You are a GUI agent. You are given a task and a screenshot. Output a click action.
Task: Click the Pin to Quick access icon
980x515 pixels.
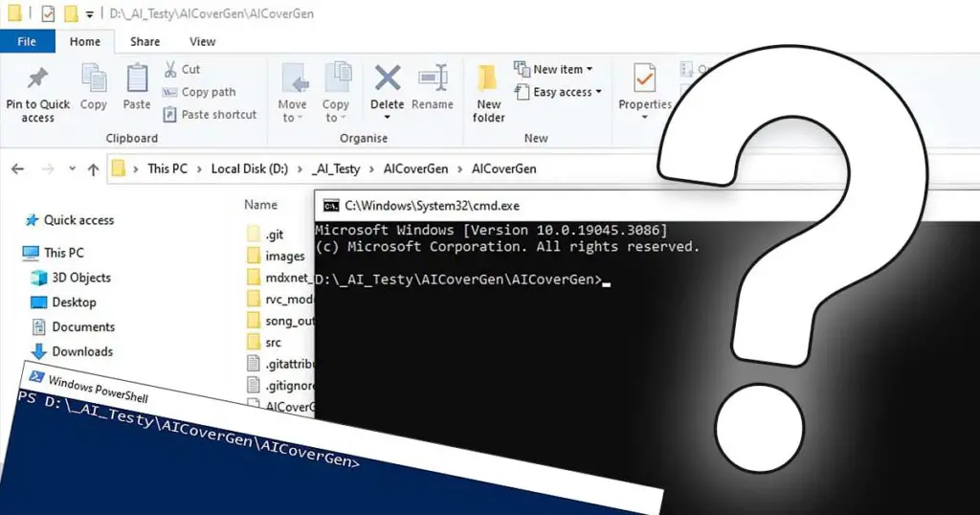37,78
